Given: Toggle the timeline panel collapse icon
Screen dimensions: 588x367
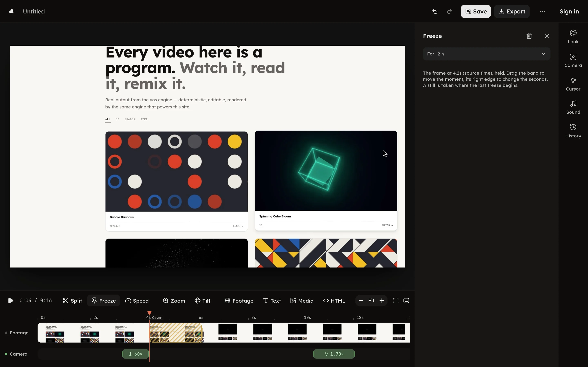Looking at the screenshot, I should (x=406, y=301).
